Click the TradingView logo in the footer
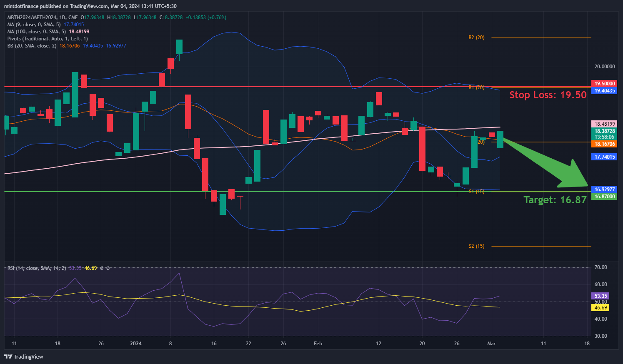The height and width of the screenshot is (364, 623). pos(24,357)
